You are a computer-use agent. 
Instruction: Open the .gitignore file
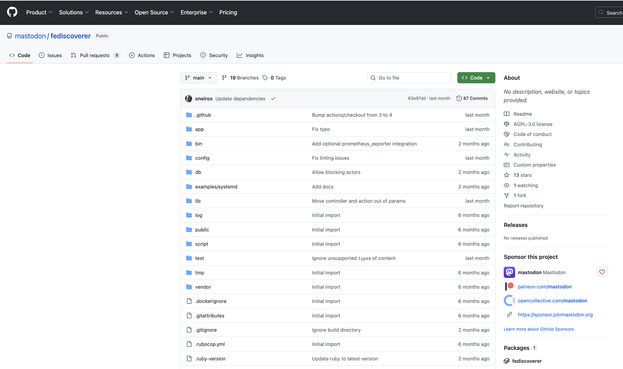coord(206,330)
